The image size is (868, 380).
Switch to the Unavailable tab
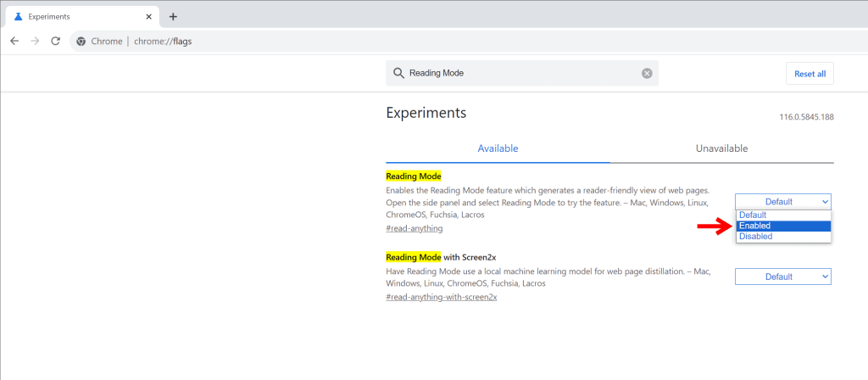click(721, 148)
